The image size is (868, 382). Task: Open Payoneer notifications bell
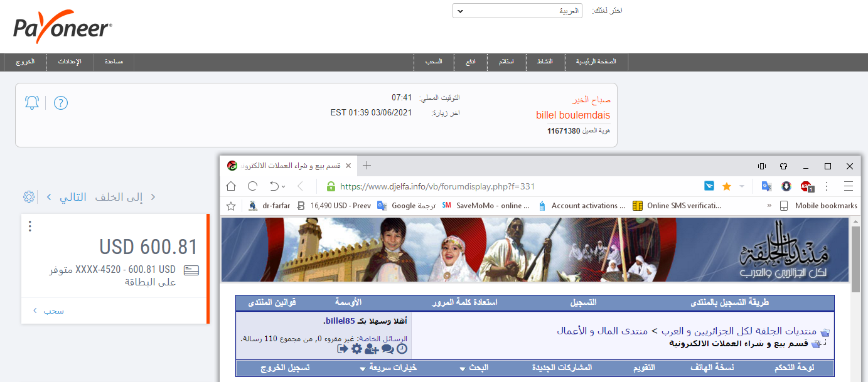[32, 103]
